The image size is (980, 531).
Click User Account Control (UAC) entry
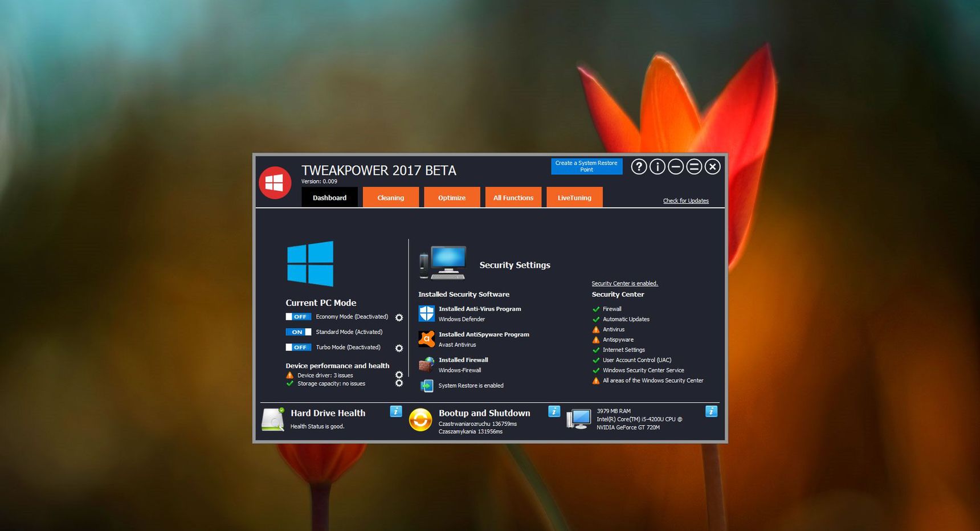point(637,360)
